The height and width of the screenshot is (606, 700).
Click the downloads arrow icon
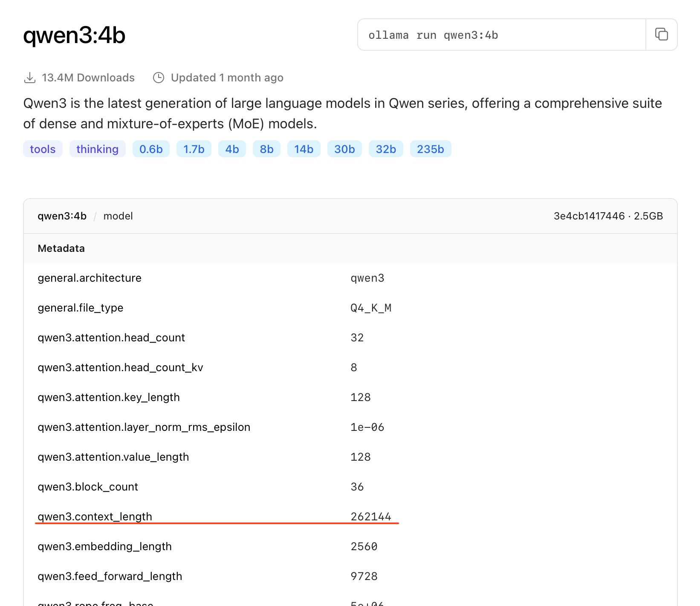pyautogui.click(x=30, y=78)
